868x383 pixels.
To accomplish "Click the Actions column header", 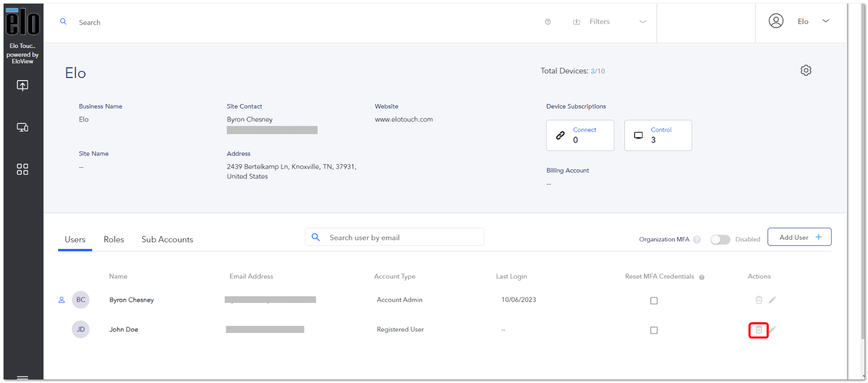I will coord(759,276).
